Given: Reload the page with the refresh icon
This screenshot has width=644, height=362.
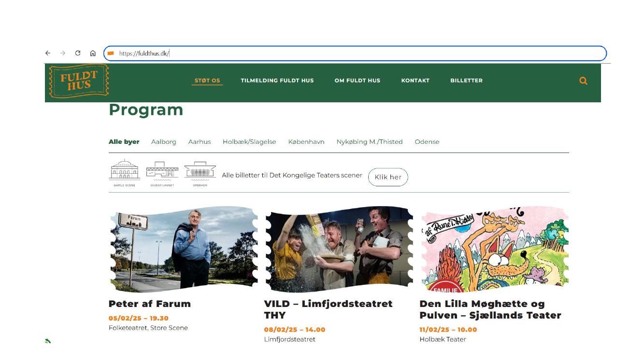Looking at the screenshot, I should [78, 53].
